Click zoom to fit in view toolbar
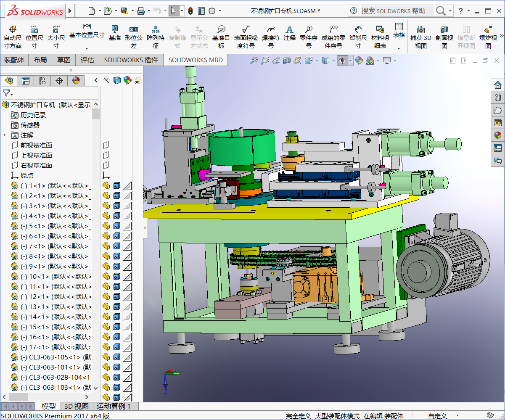Screen dimensions: 505x420 click(254, 61)
